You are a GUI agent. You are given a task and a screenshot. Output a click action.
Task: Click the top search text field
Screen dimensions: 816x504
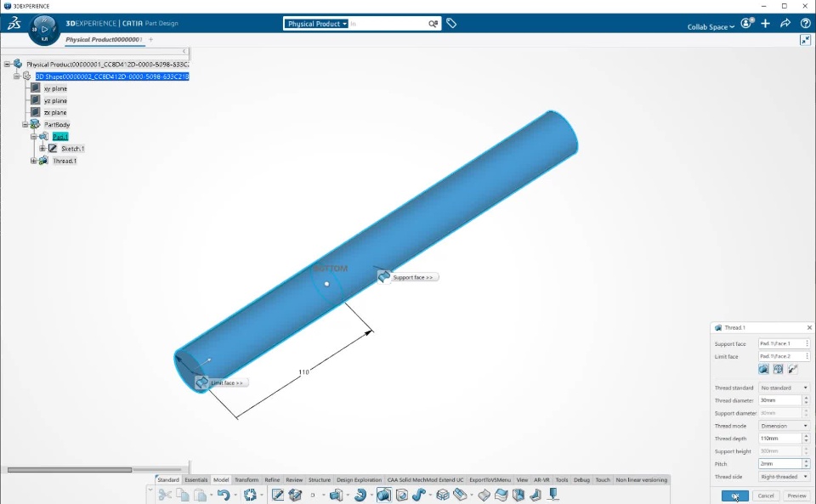point(388,24)
